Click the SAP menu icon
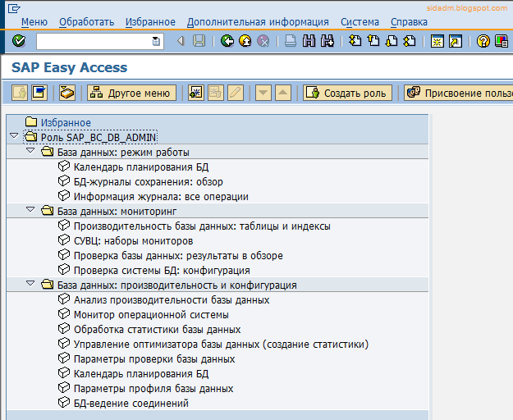513x420 pixels. pos(39,93)
